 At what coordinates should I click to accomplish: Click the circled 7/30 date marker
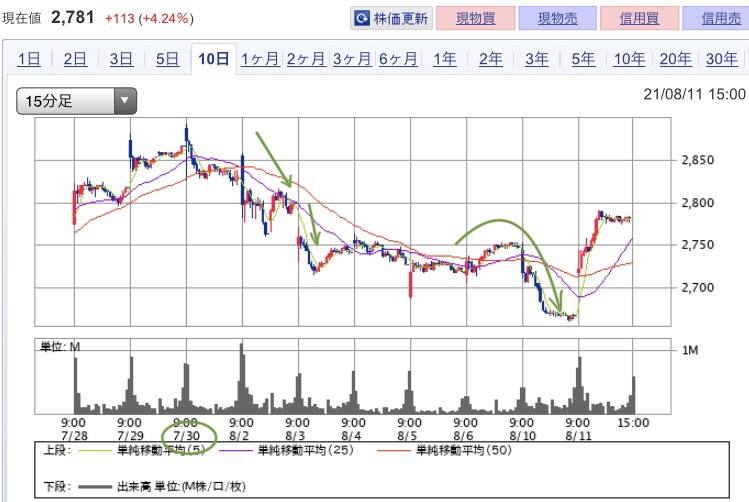186,436
